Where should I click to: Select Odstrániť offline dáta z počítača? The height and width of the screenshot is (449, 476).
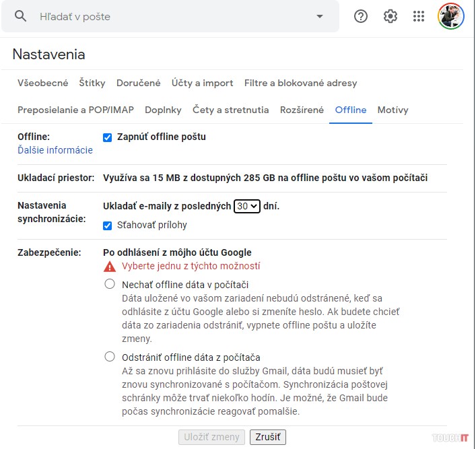(x=110, y=356)
